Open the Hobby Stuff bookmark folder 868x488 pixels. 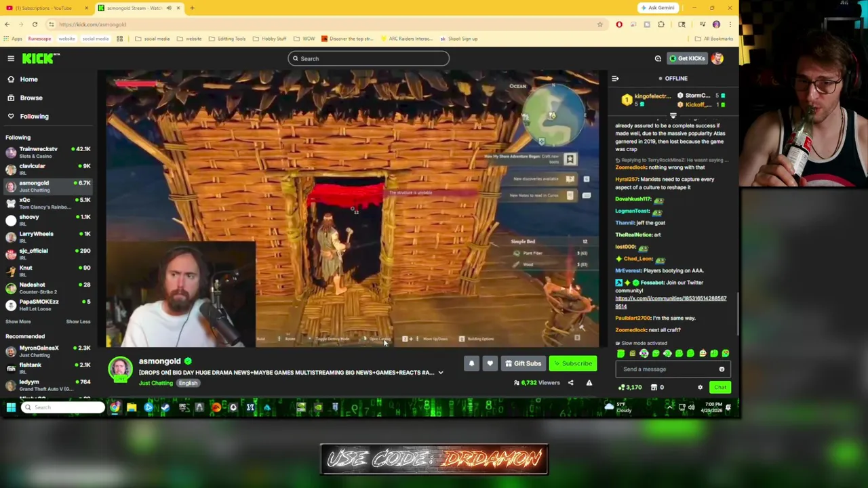pyautogui.click(x=270, y=39)
